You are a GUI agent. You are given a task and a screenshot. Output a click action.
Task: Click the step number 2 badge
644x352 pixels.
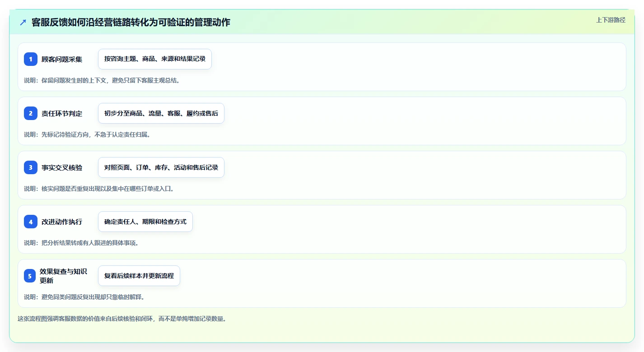[31, 113]
